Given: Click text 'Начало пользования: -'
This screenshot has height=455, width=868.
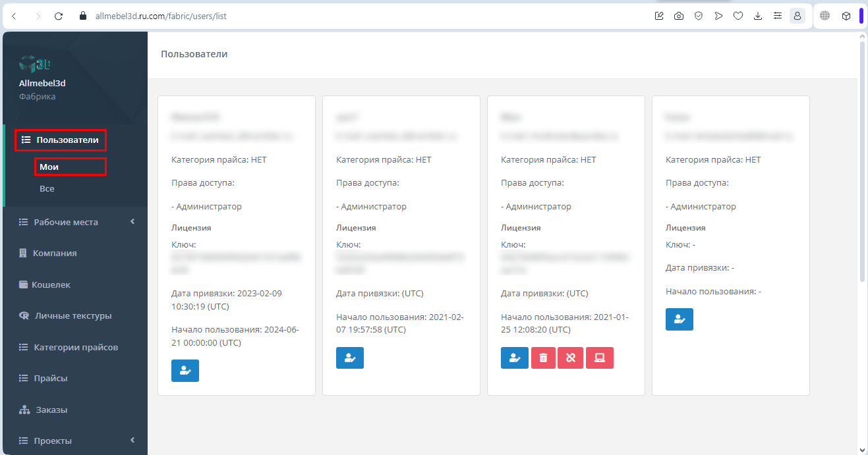Looking at the screenshot, I should pyautogui.click(x=713, y=291).
